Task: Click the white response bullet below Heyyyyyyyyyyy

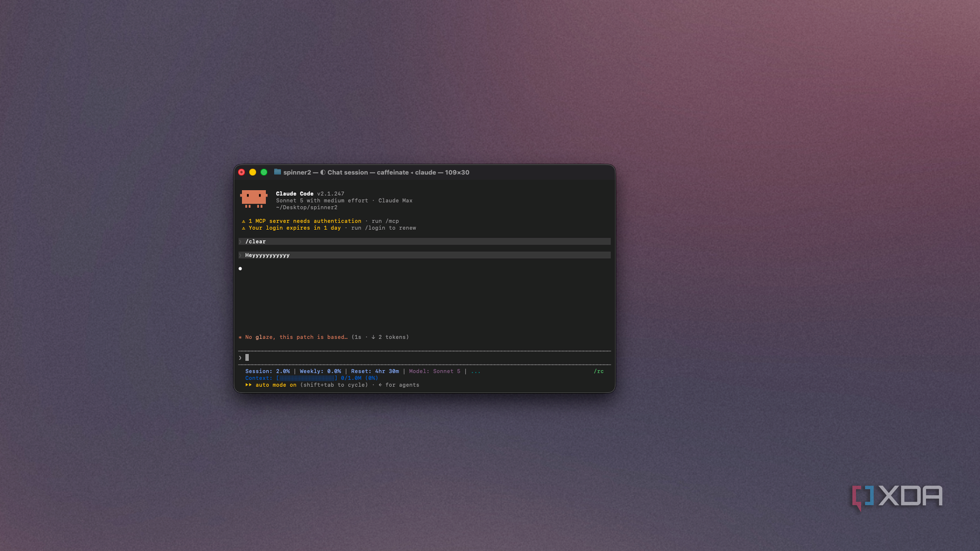Action: [x=240, y=269]
